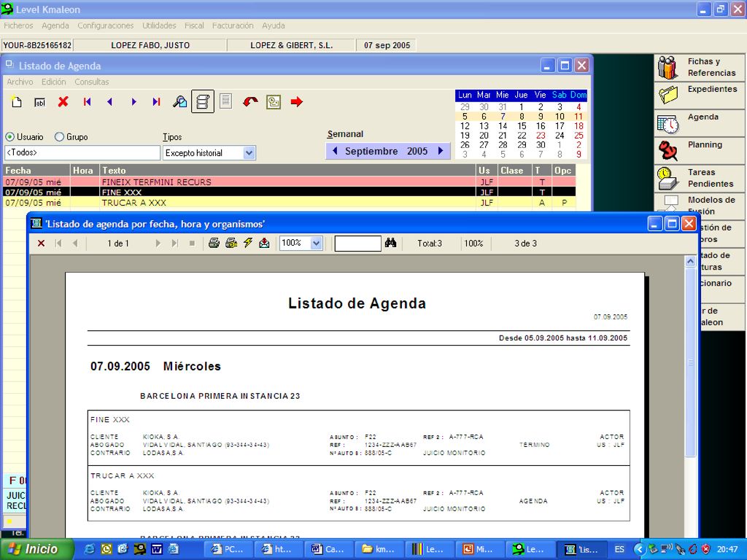The height and width of the screenshot is (560, 747).
Task: Click the binoculars search icon in report viewer
Action: point(391,243)
